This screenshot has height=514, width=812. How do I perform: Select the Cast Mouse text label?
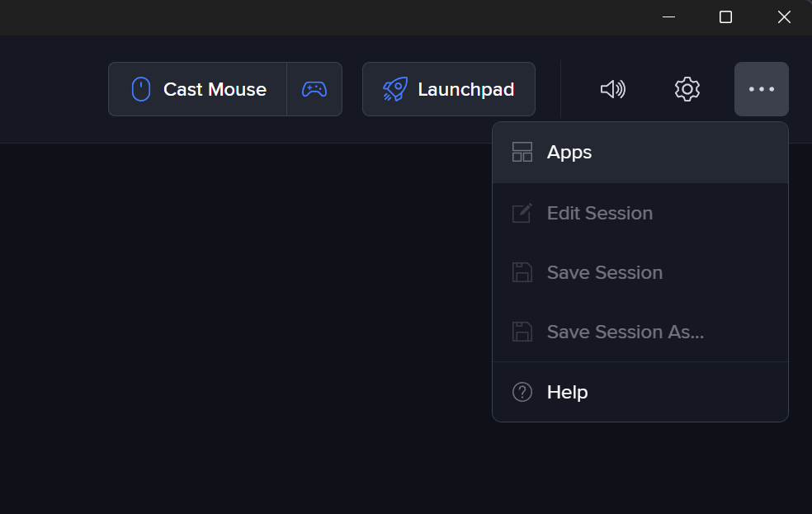coord(215,89)
